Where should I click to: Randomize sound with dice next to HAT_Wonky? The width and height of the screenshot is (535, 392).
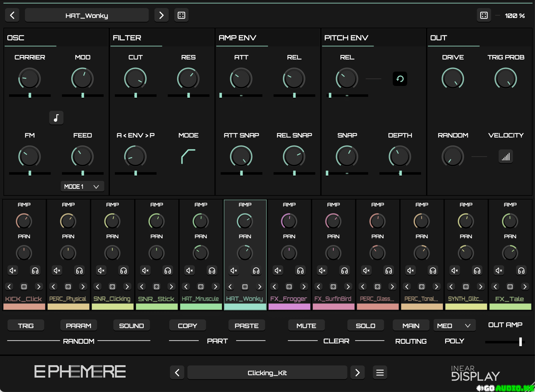[181, 15]
